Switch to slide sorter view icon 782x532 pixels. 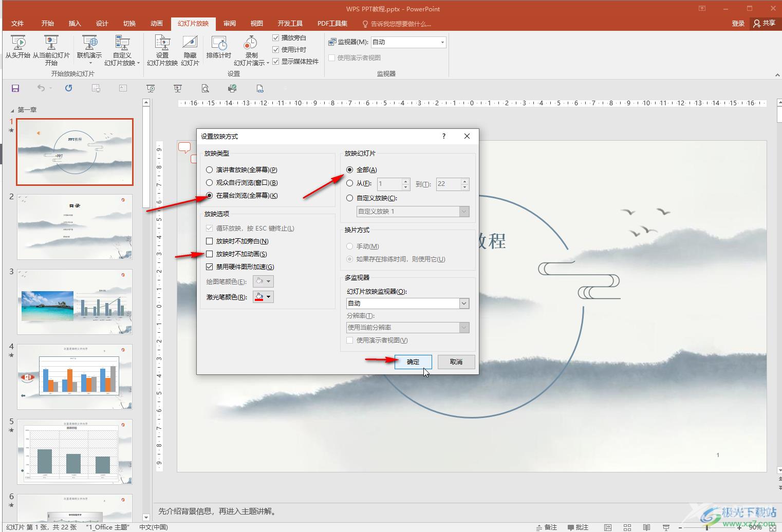[627, 527]
